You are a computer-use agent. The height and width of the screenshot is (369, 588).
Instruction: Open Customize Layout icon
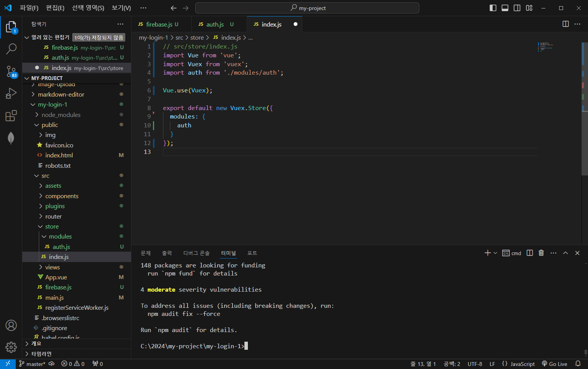pyautogui.click(x=529, y=8)
